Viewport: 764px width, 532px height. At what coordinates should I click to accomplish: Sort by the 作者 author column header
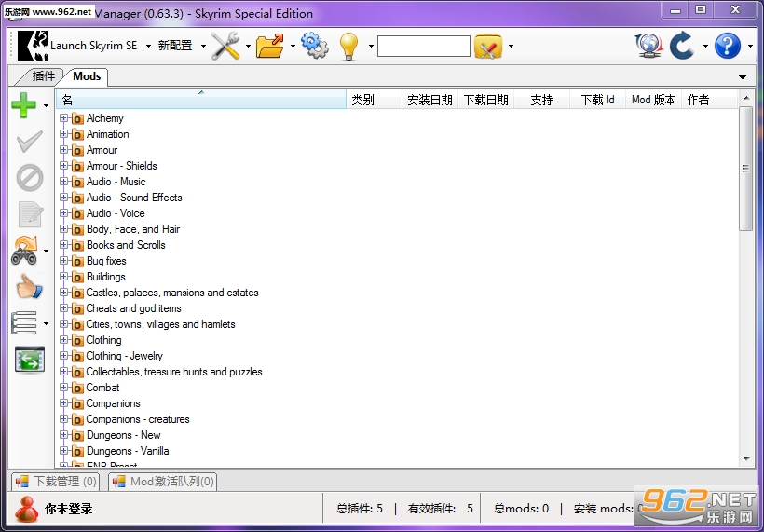tap(709, 100)
